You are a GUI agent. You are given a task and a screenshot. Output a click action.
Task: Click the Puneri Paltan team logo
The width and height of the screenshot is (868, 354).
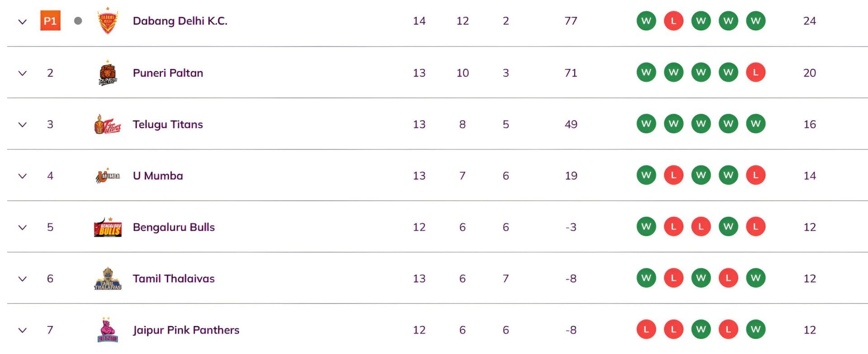pyautogui.click(x=108, y=73)
